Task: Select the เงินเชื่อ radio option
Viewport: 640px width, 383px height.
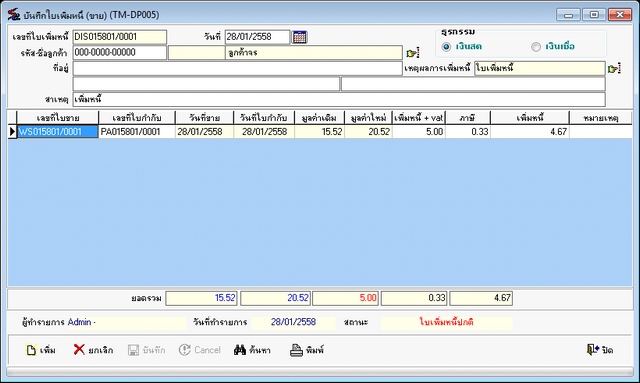Action: [x=536, y=47]
